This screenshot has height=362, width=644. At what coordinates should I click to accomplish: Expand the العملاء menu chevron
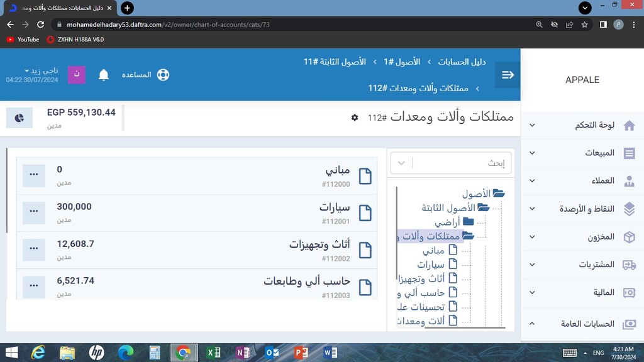pyautogui.click(x=532, y=181)
